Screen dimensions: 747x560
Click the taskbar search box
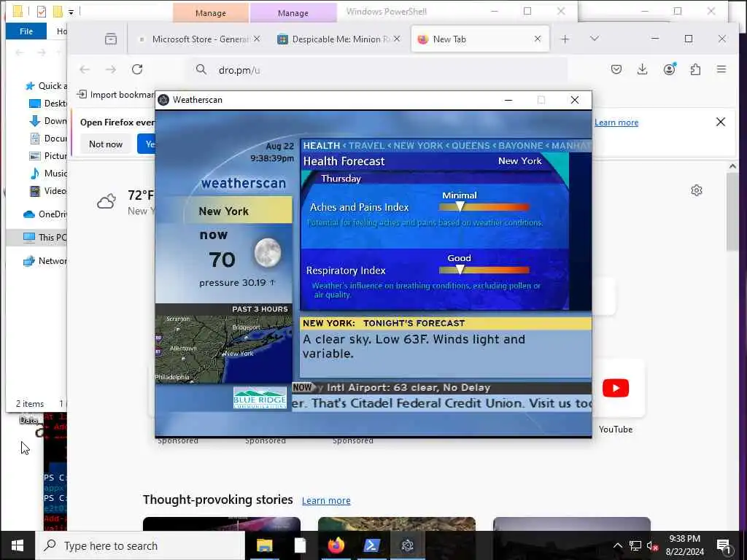pos(140,545)
